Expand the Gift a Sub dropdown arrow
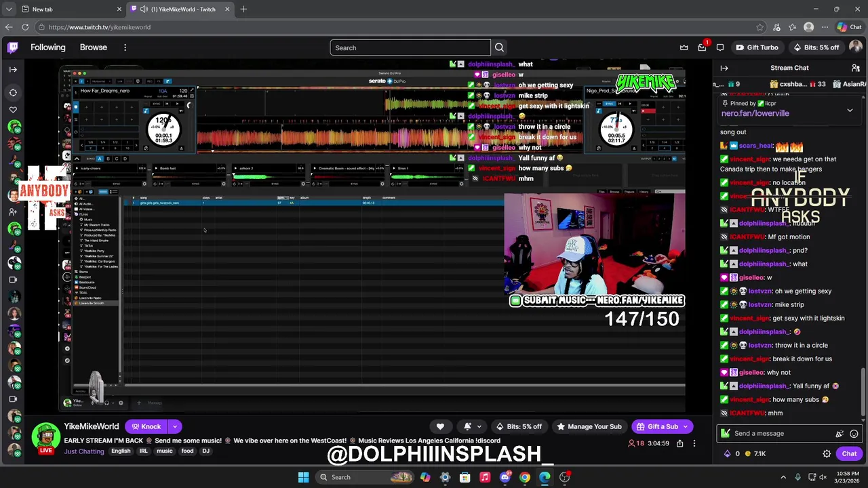868x488 pixels. click(x=686, y=426)
